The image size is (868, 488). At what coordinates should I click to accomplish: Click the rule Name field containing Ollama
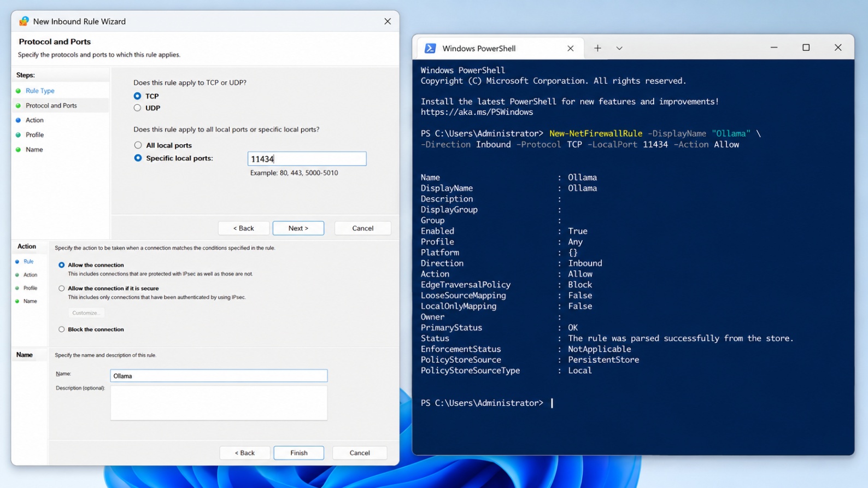point(219,376)
